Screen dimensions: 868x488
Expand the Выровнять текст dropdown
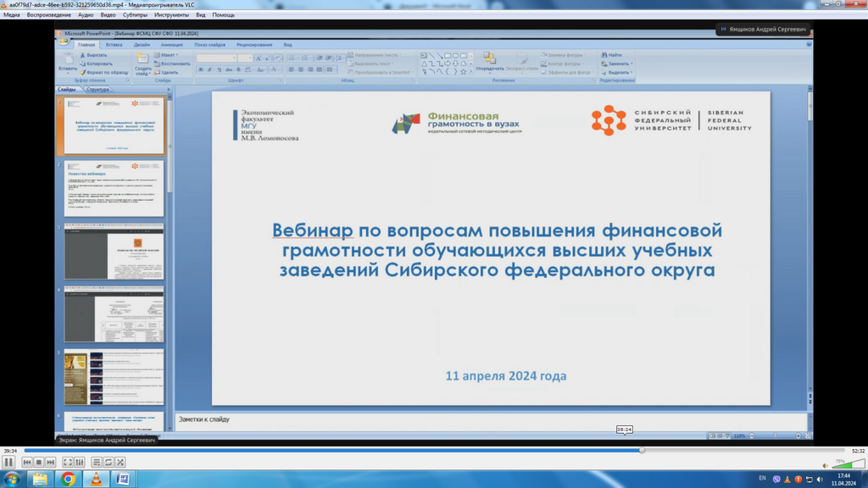point(371,64)
